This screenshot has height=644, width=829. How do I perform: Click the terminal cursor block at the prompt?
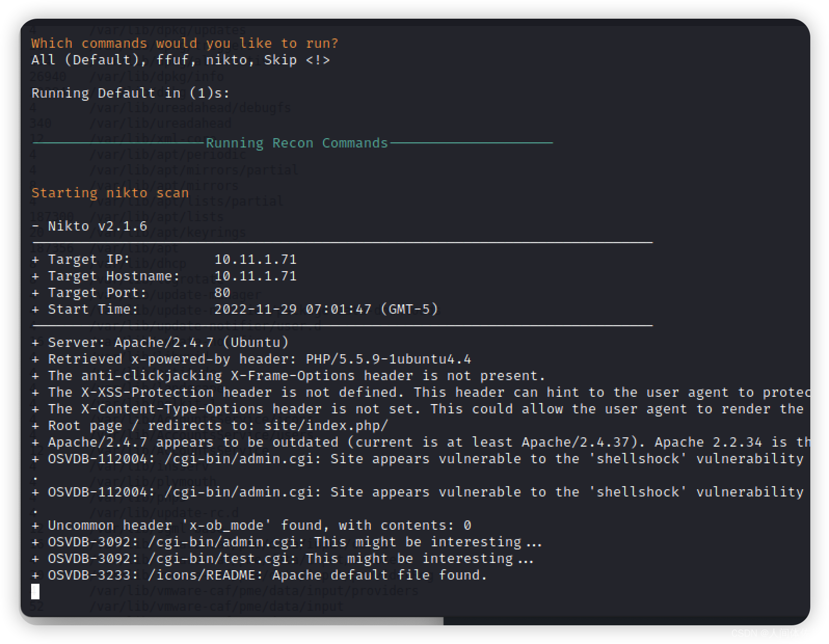(x=35, y=592)
